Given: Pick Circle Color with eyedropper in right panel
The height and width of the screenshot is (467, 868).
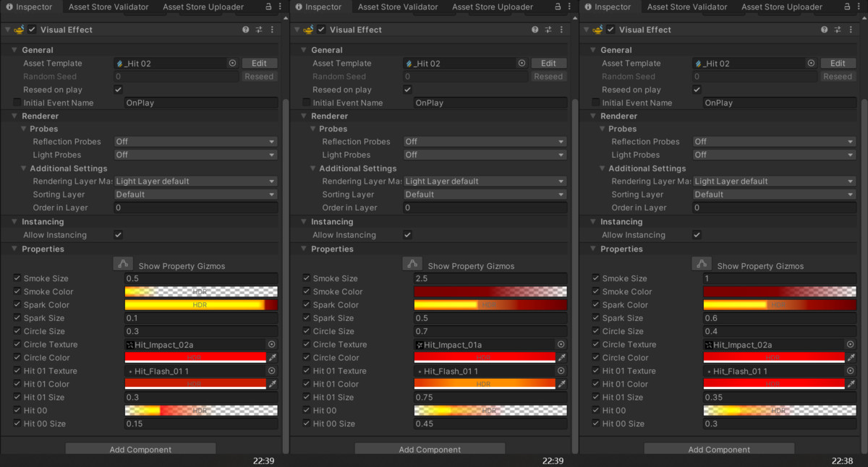Looking at the screenshot, I should (x=851, y=358).
